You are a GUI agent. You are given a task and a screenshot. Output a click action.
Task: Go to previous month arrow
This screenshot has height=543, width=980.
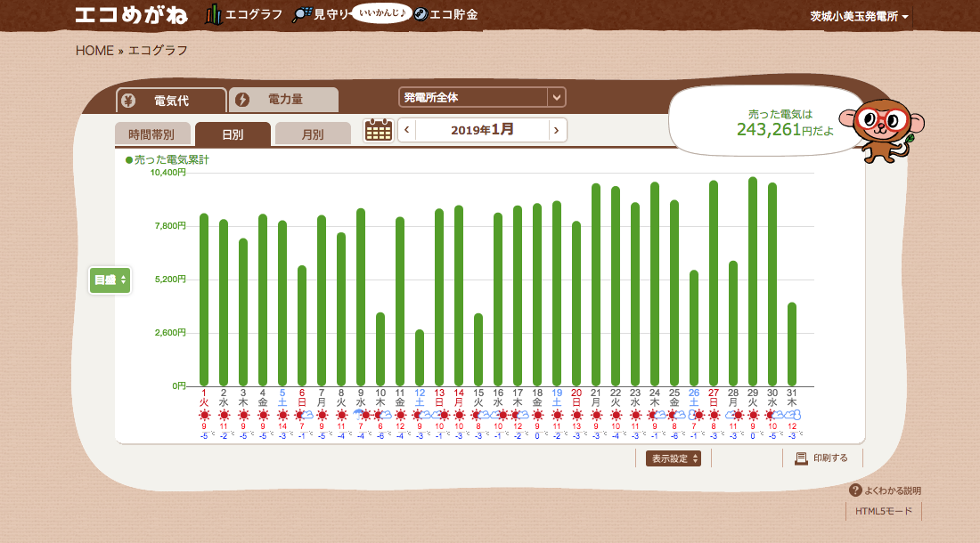[x=407, y=131]
